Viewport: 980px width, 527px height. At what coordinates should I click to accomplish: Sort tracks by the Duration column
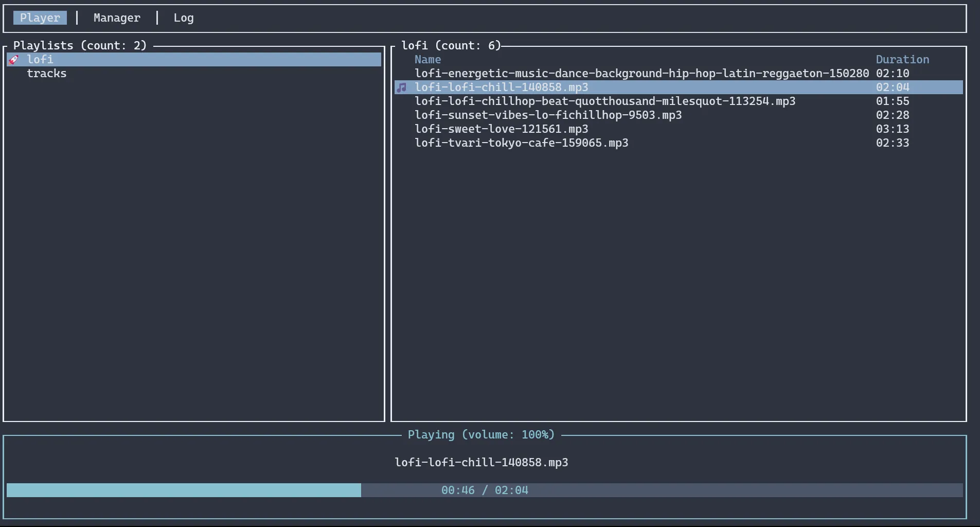coord(902,59)
